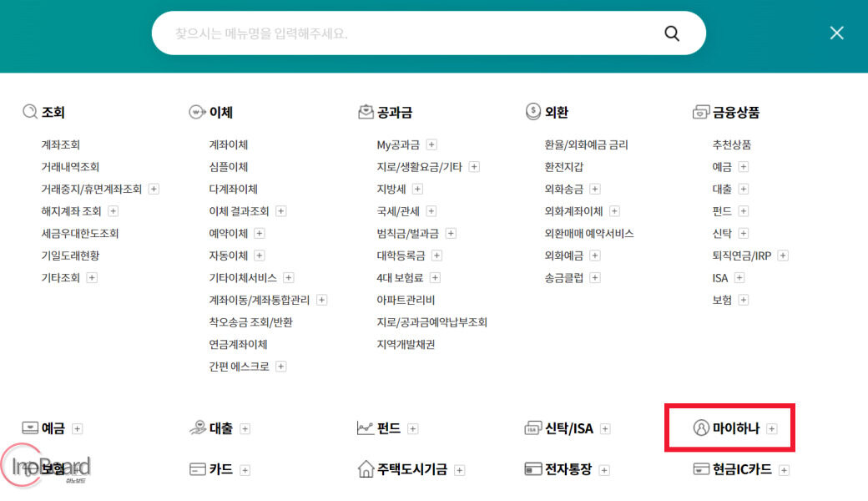Screen dimensions: 868x501
Task: Click the 전자통장 icon
Action: pos(532,469)
